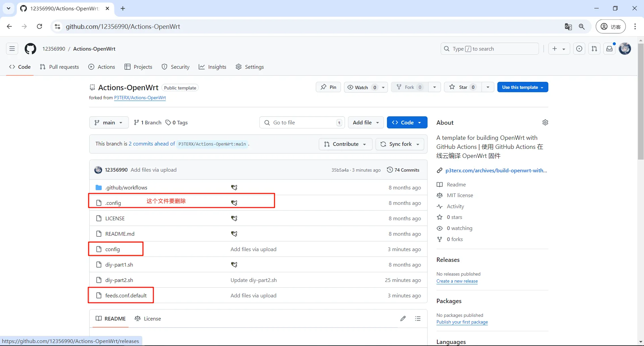
Task: Show README outline list icon
Action: click(417, 319)
